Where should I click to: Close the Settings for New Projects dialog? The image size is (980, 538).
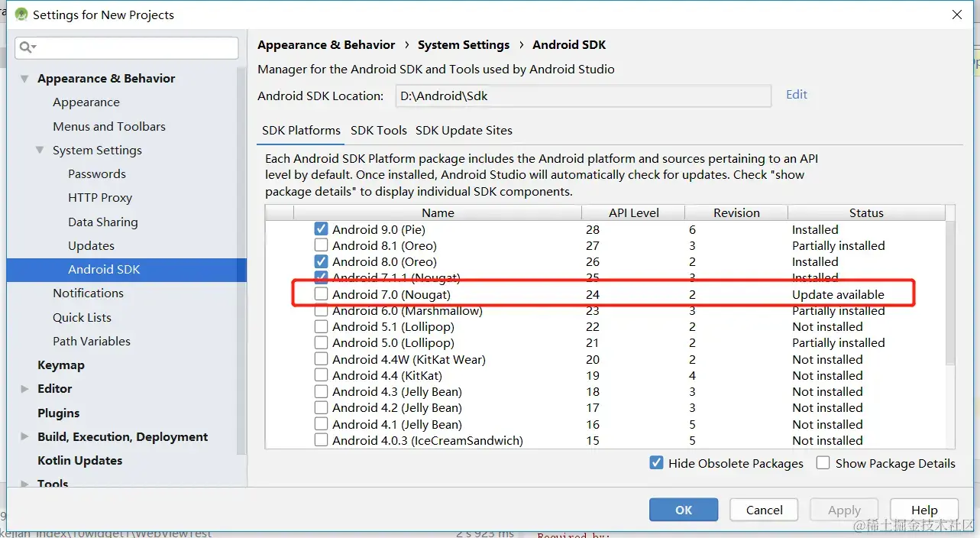tap(956, 15)
